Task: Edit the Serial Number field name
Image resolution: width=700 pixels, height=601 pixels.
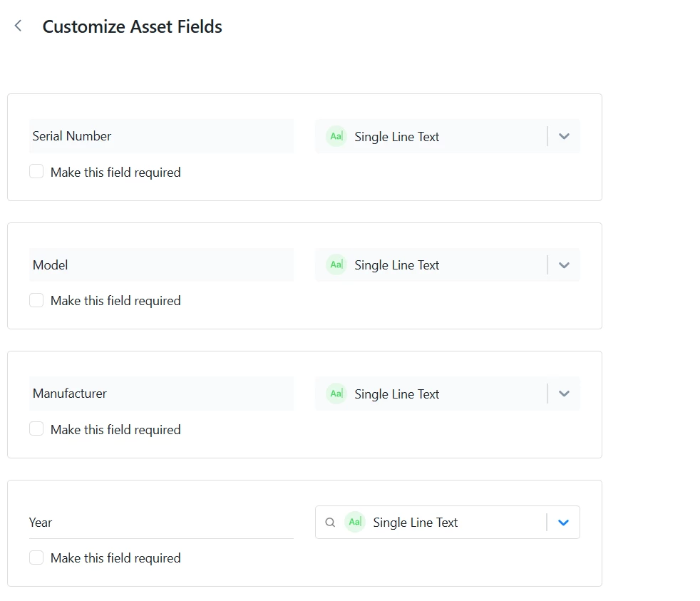Action: 161,136
